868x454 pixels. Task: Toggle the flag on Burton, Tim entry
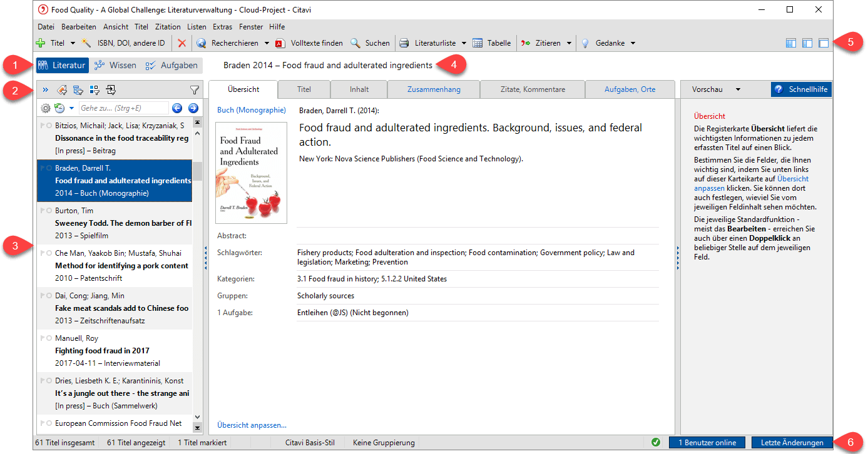42,211
